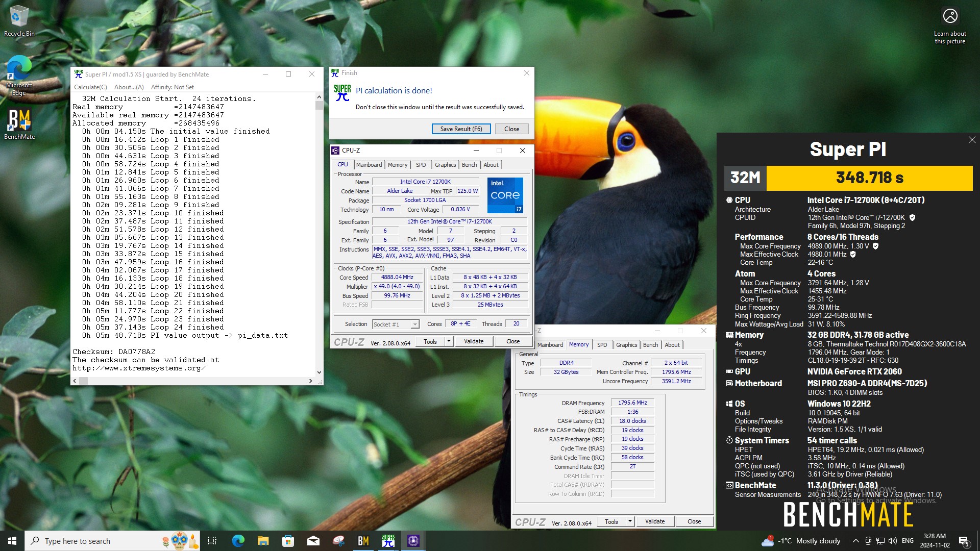Expand Tools dropdown arrow in the rear CPU-Z window

630,522
